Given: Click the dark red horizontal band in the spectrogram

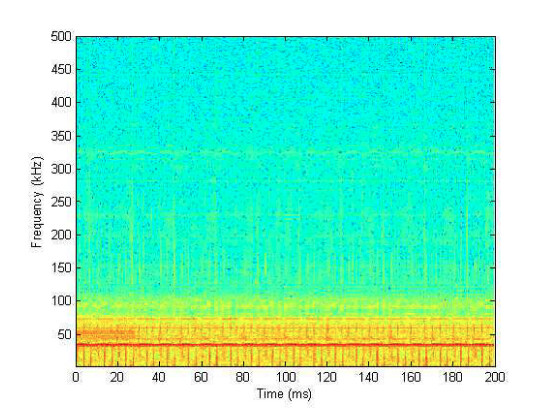Looking at the screenshot, I should 285,344.
